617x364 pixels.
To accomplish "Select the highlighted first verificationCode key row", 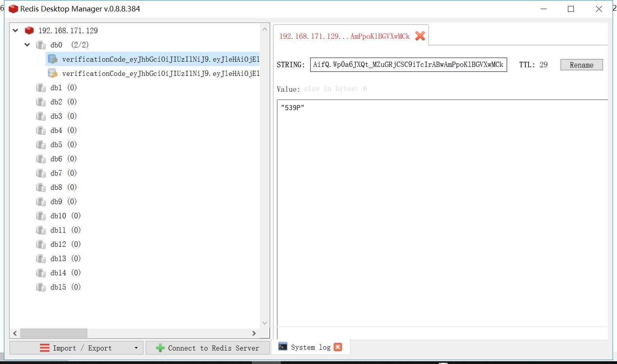I will pyautogui.click(x=153, y=59).
